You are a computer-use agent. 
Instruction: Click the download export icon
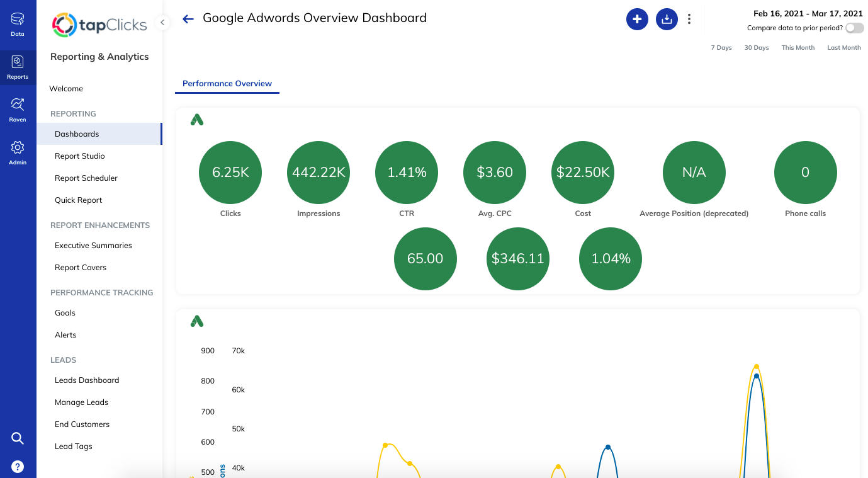pyautogui.click(x=667, y=19)
